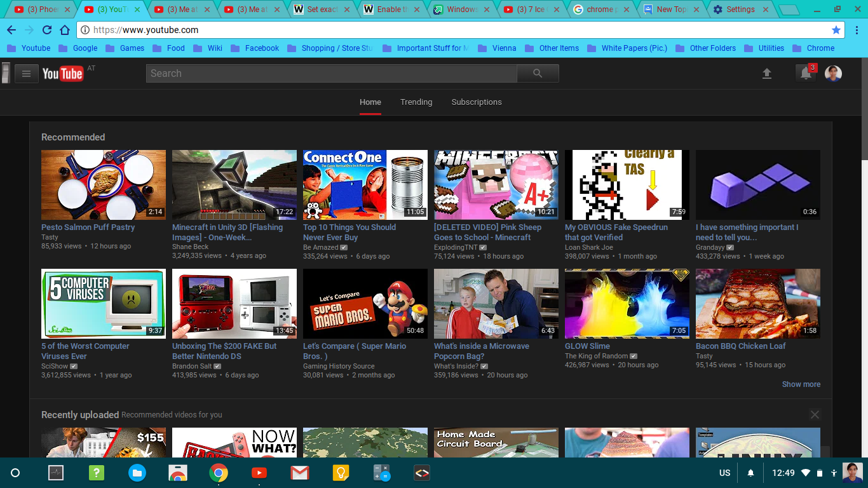Go back with the browser back arrow
The image size is (868, 488).
coord(12,30)
